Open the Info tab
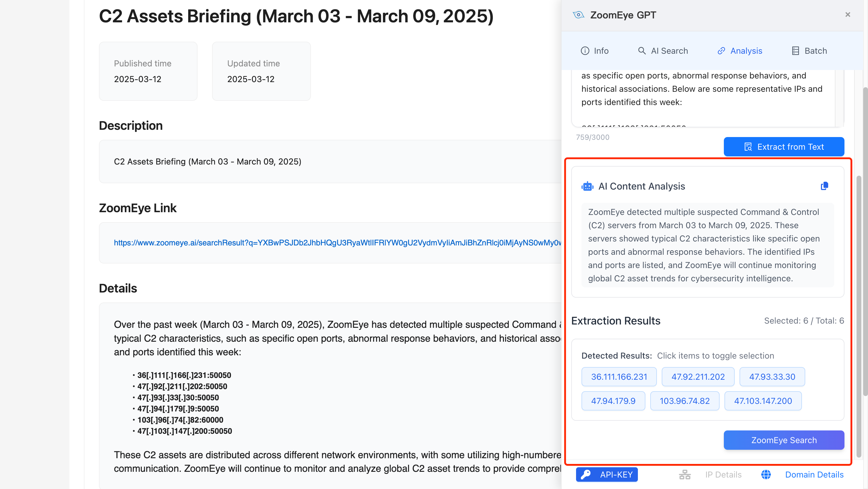 click(594, 51)
